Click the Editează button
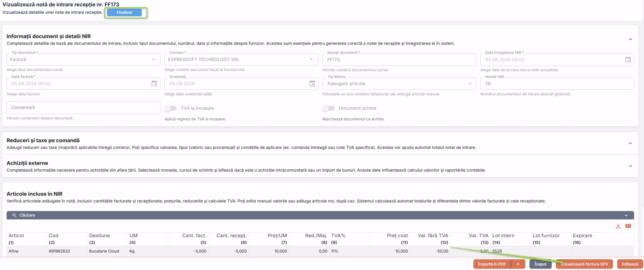 coord(630,264)
